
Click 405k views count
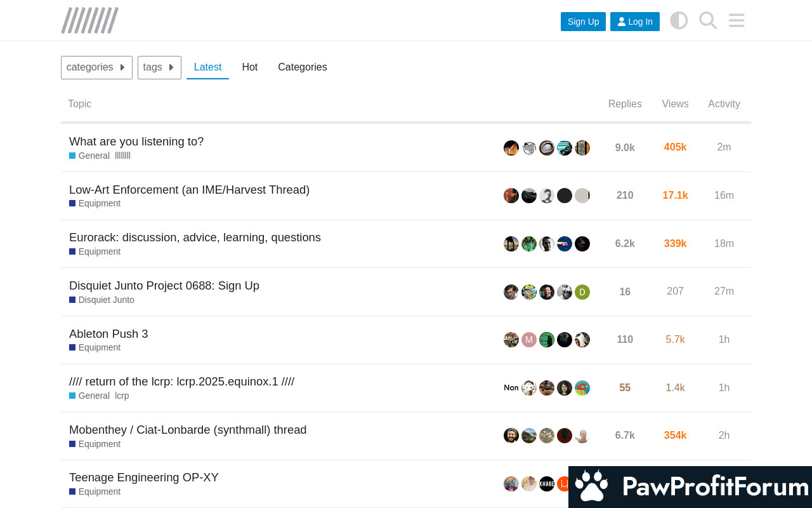(x=675, y=147)
